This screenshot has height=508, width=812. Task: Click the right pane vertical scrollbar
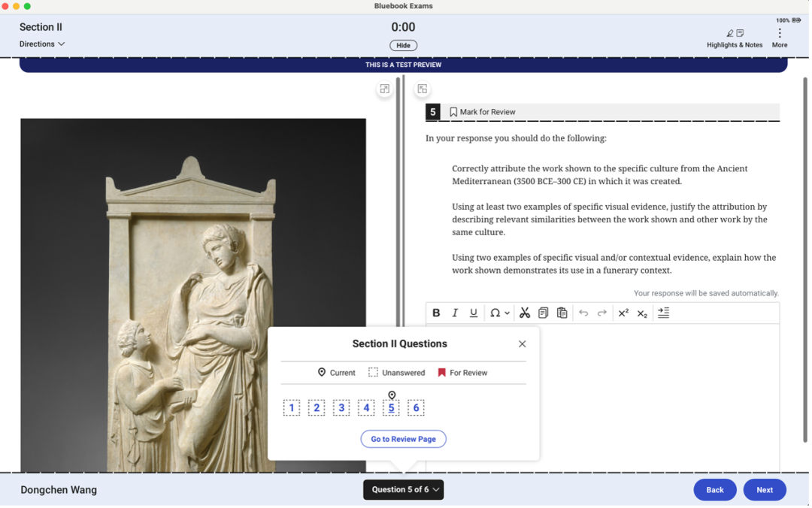coord(805,259)
